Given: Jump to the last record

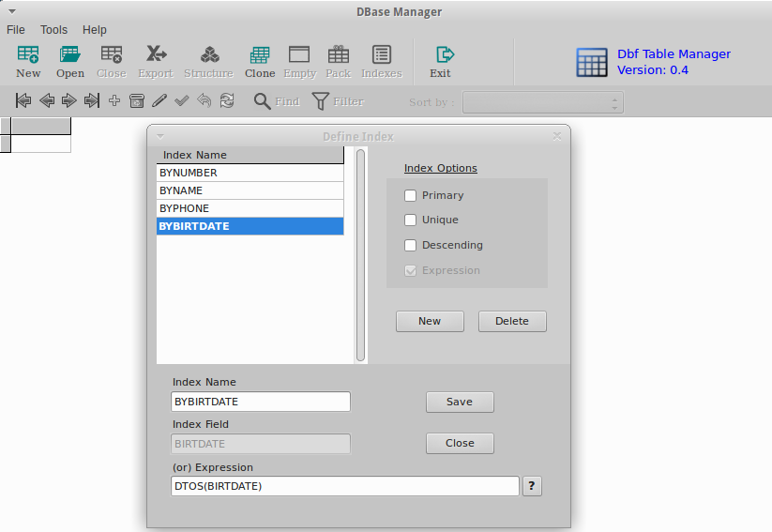Looking at the screenshot, I should click(92, 100).
